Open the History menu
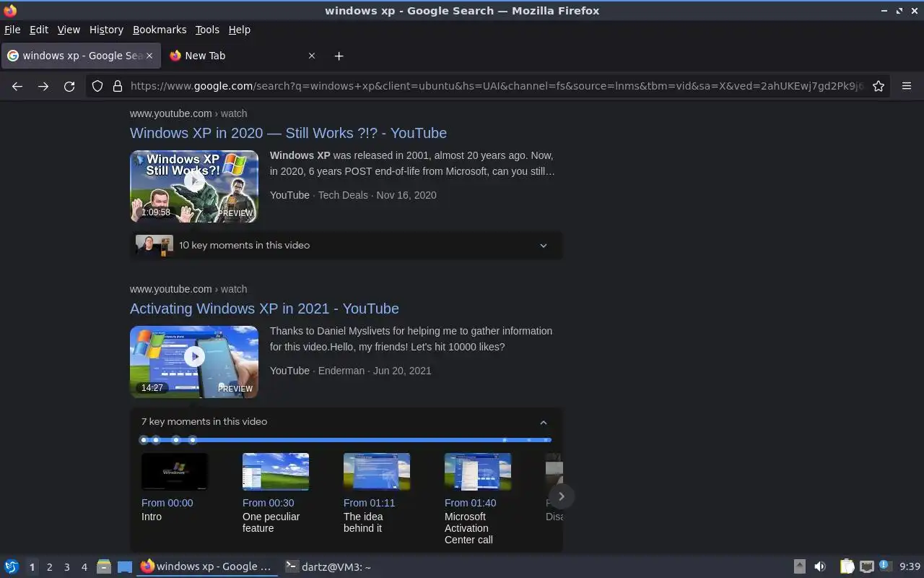Image resolution: width=924 pixels, height=578 pixels. pos(106,30)
